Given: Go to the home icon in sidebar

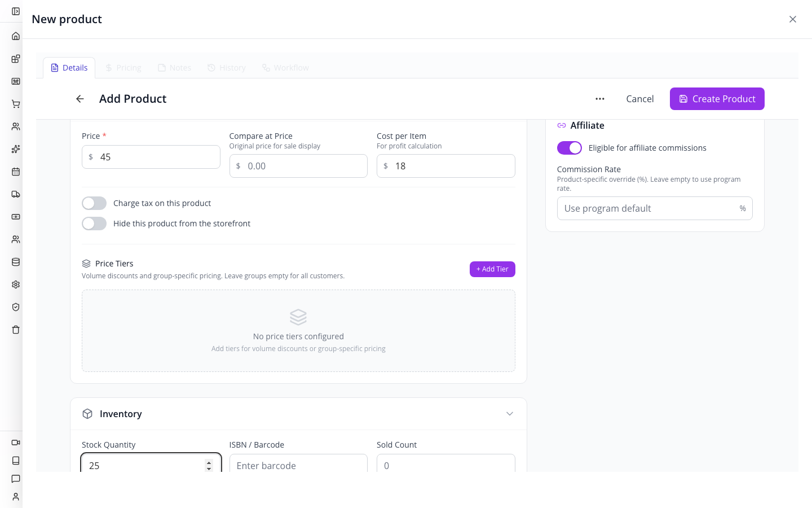Looking at the screenshot, I should pos(16,36).
